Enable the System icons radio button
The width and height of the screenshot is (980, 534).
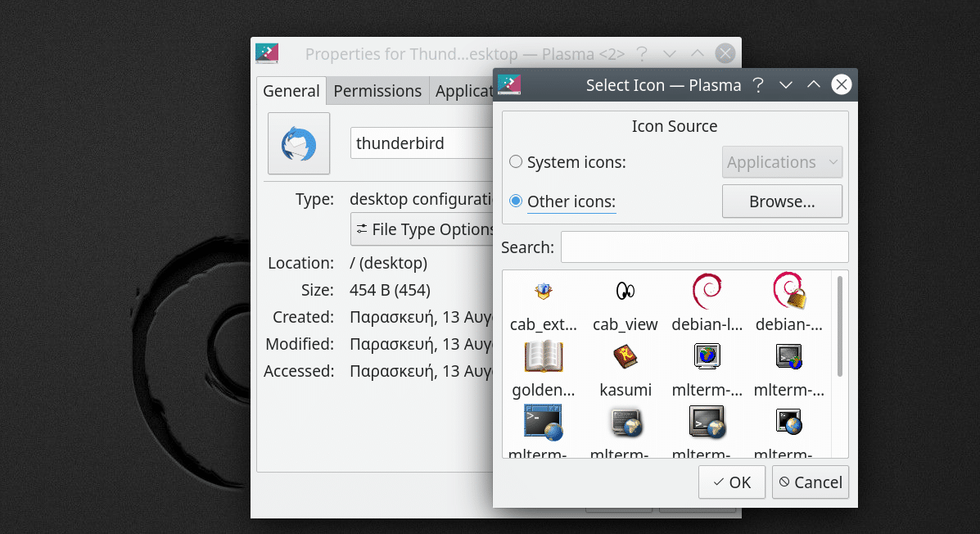click(516, 162)
